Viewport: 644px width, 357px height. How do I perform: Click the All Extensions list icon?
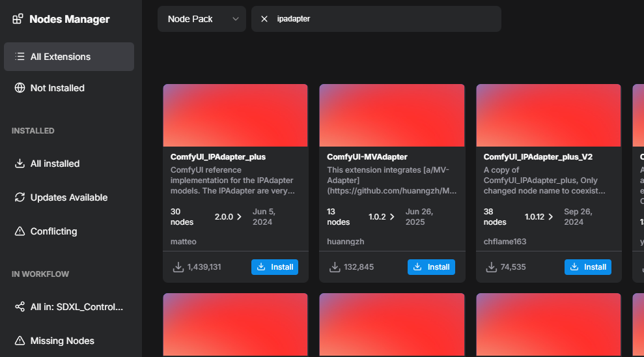pyautogui.click(x=20, y=57)
